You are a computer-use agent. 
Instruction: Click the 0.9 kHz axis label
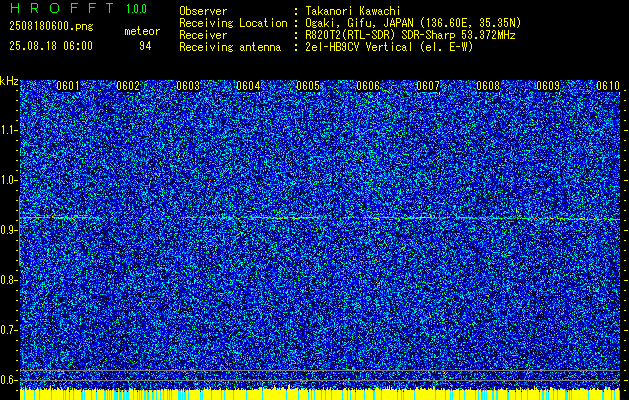coord(8,230)
